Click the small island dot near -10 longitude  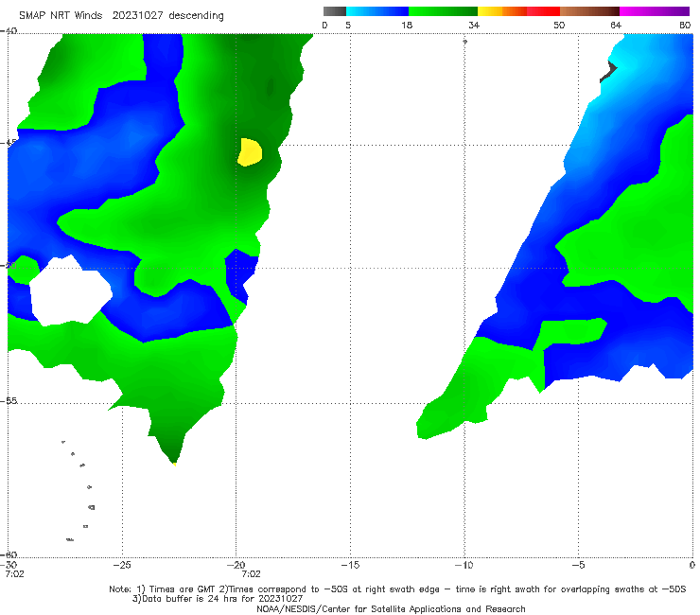click(x=464, y=42)
